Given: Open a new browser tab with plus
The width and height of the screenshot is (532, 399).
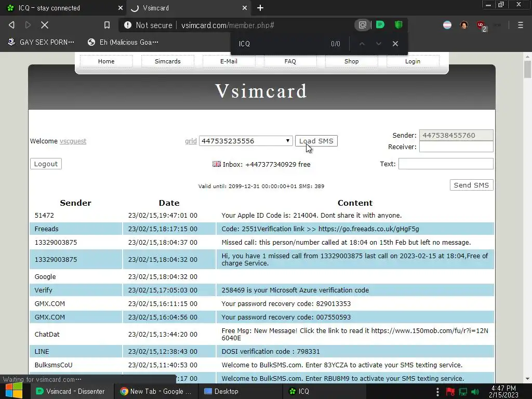Looking at the screenshot, I should point(260,8).
